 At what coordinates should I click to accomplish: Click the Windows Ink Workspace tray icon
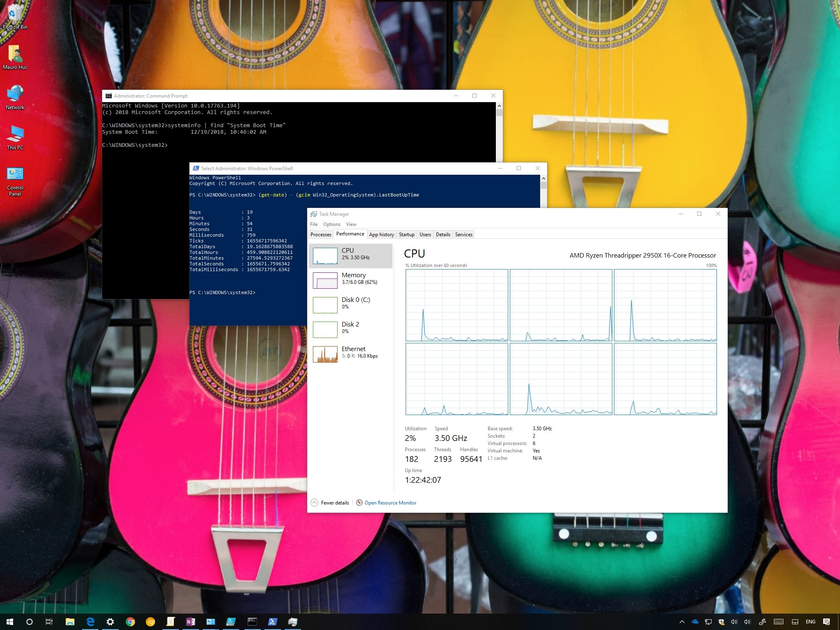pos(762,622)
